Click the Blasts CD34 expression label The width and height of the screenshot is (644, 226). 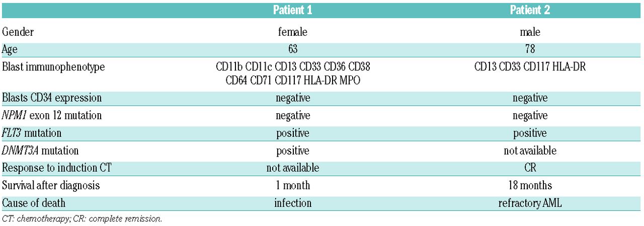coord(52,98)
